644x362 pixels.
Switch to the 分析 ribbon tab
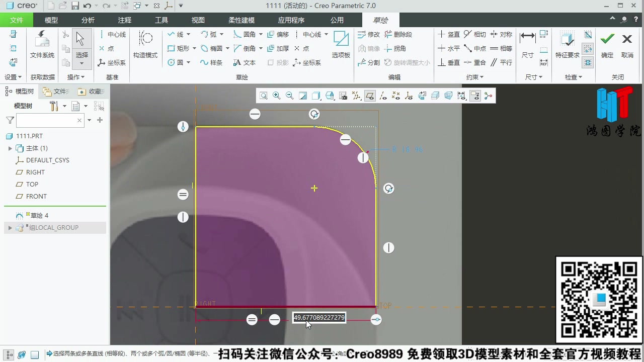coord(88,20)
